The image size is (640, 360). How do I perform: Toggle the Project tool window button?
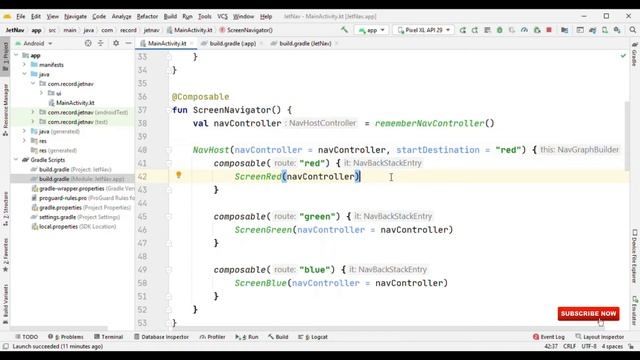click(x=5, y=57)
